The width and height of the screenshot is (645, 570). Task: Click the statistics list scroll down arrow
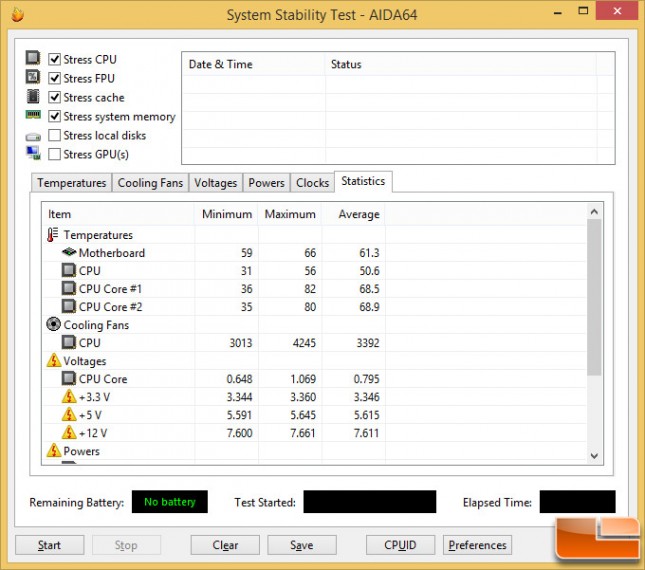(x=594, y=456)
